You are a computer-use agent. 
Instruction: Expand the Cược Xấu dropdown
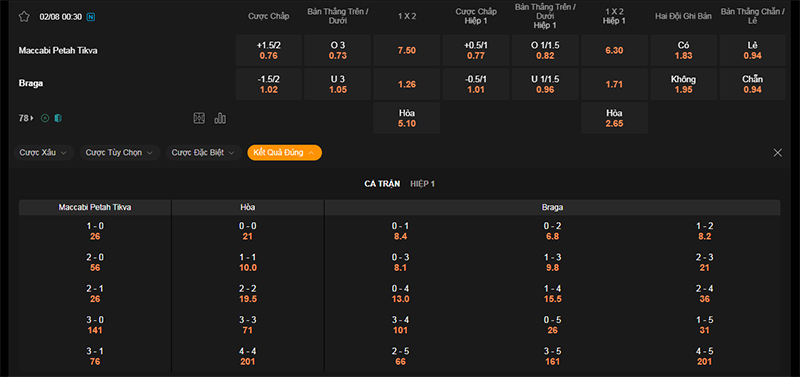[44, 153]
